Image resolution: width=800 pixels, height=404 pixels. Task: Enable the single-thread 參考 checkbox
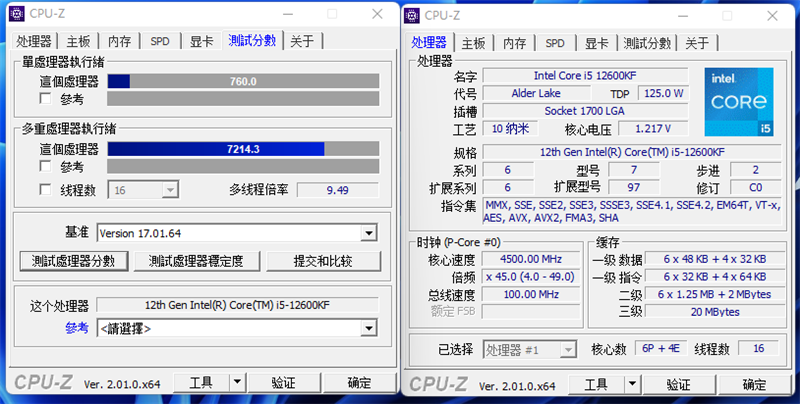pos(45,98)
